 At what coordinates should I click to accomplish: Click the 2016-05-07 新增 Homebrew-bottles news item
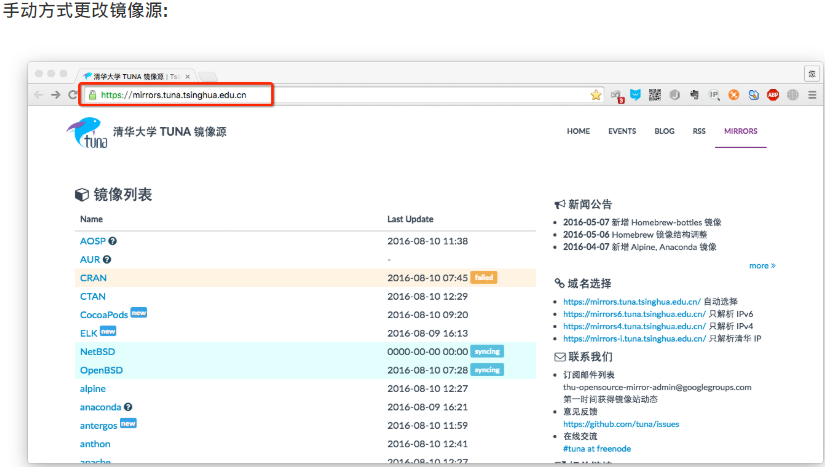click(x=642, y=222)
